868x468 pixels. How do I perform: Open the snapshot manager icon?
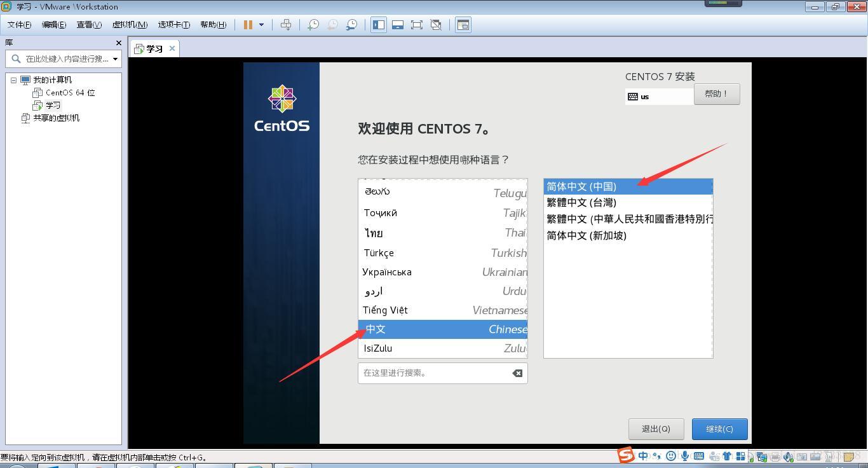tap(351, 25)
